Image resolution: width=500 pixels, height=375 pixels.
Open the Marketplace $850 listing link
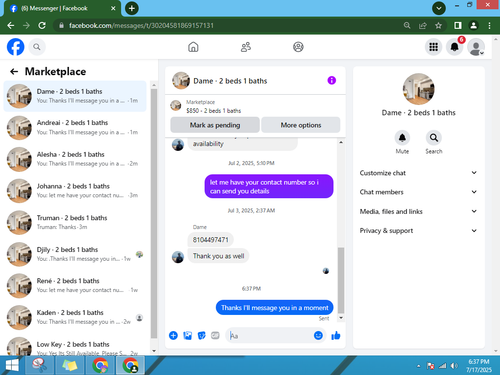coord(213,106)
